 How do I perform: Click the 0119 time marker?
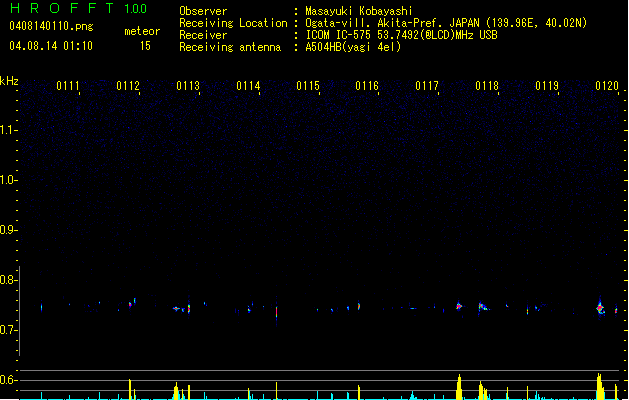click(x=547, y=86)
